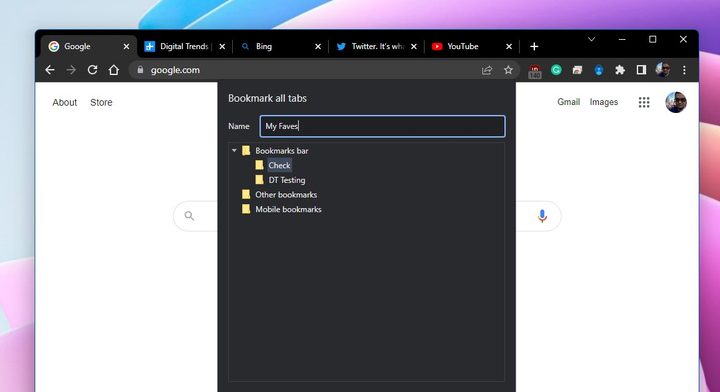Switch to the Bing tab
Screen dimensions: 720x392
(280, 46)
